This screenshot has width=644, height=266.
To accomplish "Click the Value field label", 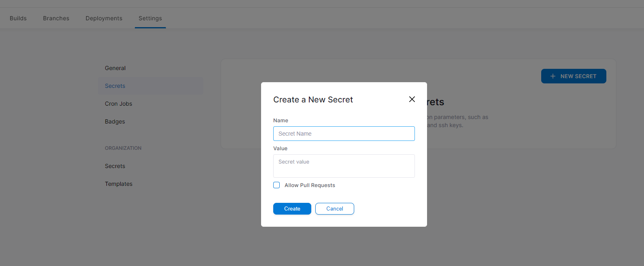I will 280,149.
